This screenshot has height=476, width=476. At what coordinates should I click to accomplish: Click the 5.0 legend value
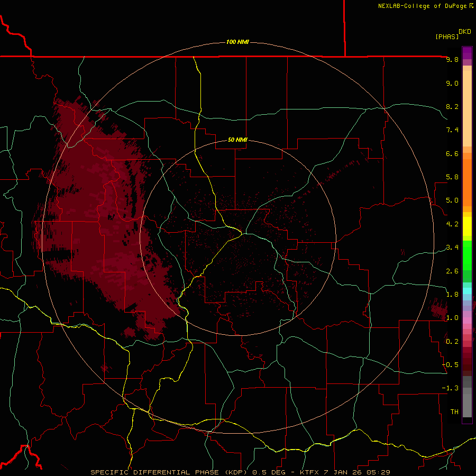click(452, 200)
